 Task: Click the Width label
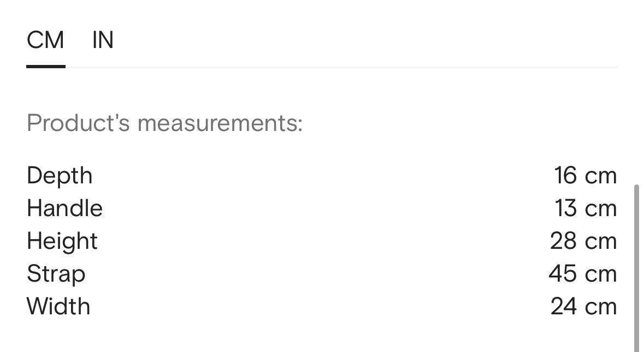point(58,307)
